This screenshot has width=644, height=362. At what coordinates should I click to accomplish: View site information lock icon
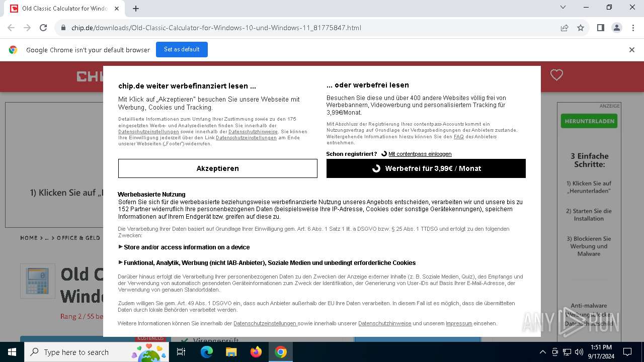[63, 28]
